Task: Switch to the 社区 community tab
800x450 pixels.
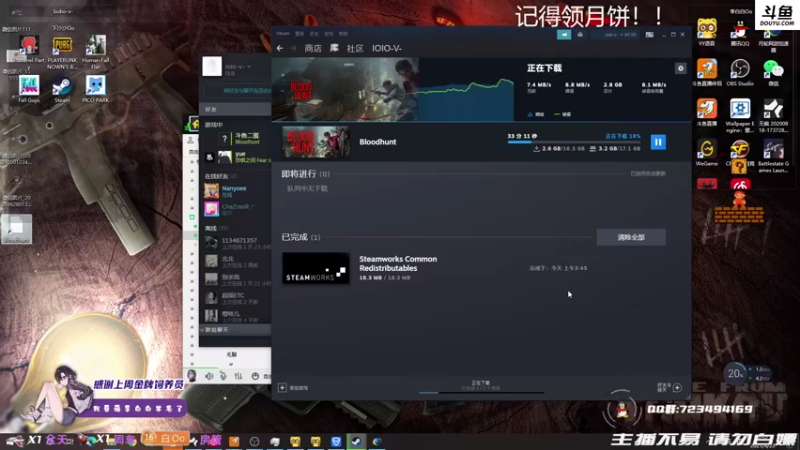Action: 355,48
